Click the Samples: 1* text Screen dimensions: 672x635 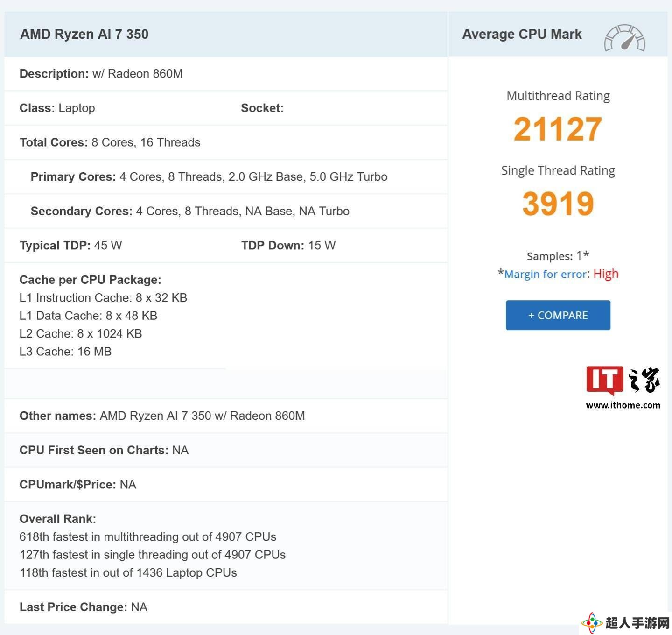point(558,255)
